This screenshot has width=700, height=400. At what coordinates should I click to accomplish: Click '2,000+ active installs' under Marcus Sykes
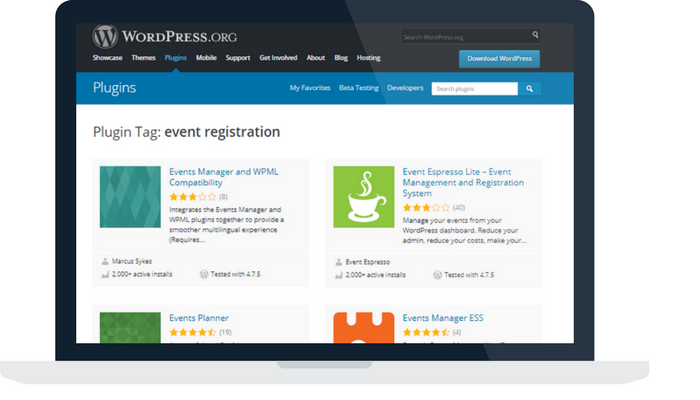click(x=142, y=274)
